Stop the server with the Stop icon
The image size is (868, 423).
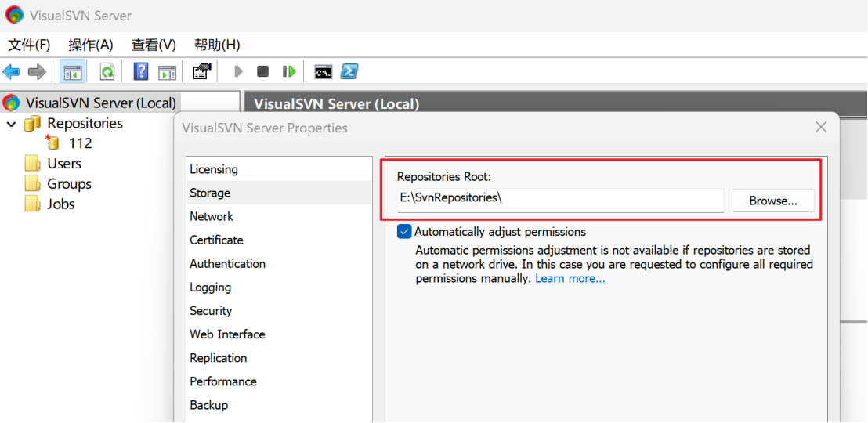tap(263, 72)
